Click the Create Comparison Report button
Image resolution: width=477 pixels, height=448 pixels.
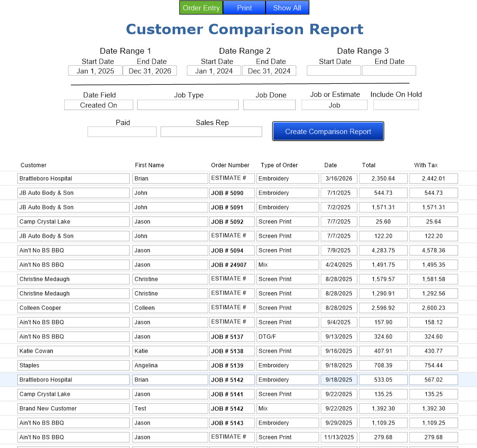pos(328,131)
